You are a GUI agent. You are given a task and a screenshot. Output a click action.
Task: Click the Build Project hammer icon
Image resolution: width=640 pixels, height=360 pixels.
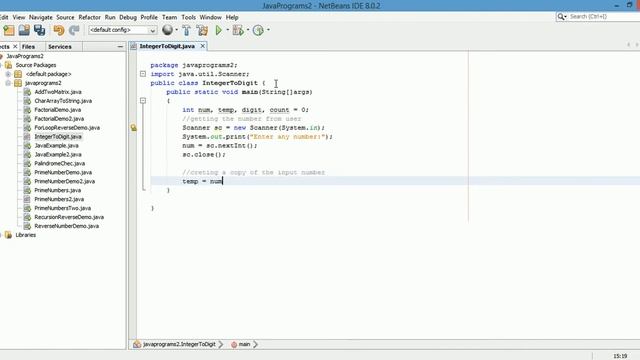point(187,30)
